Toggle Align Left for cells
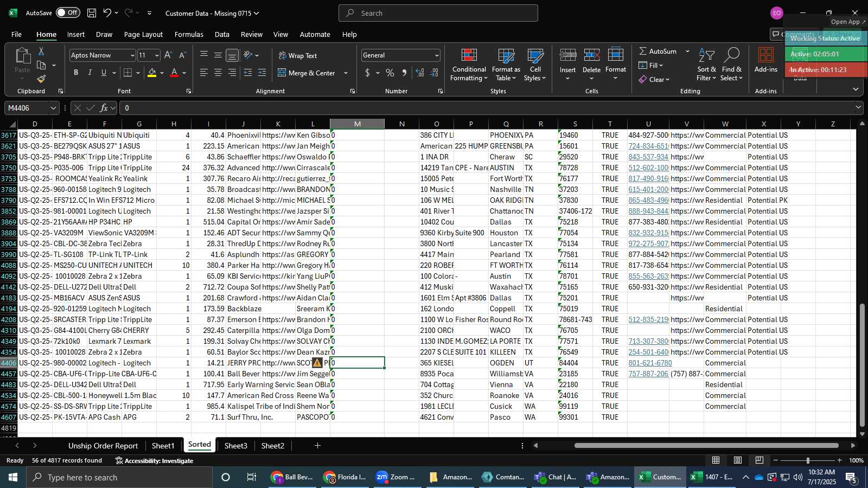Screen dimensions: 868x488 pyautogui.click(x=204, y=73)
